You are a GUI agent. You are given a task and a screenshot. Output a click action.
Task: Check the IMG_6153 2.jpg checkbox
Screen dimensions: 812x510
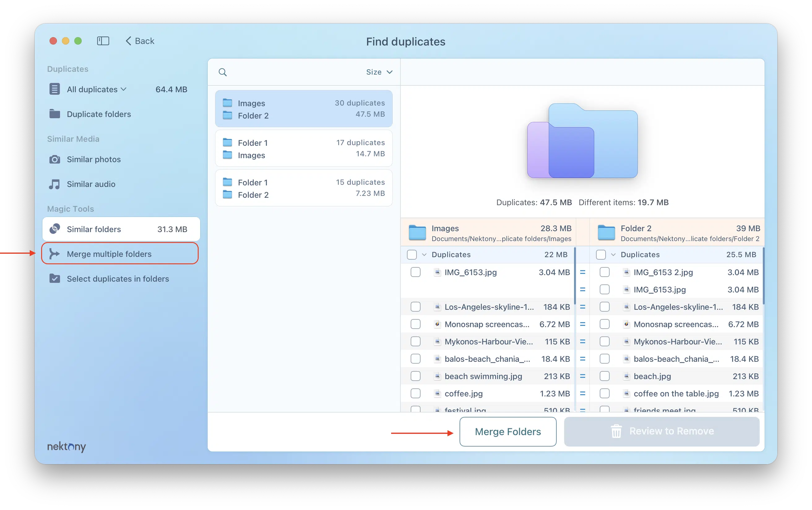point(604,272)
